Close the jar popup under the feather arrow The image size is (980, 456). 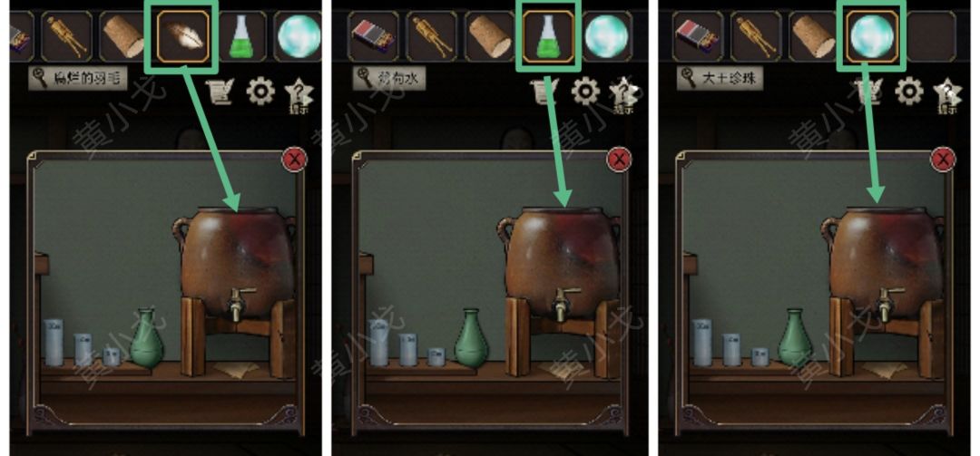pos(294,160)
